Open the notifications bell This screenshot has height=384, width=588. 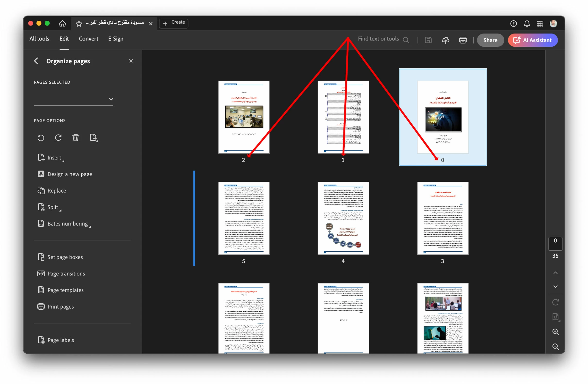[527, 24]
